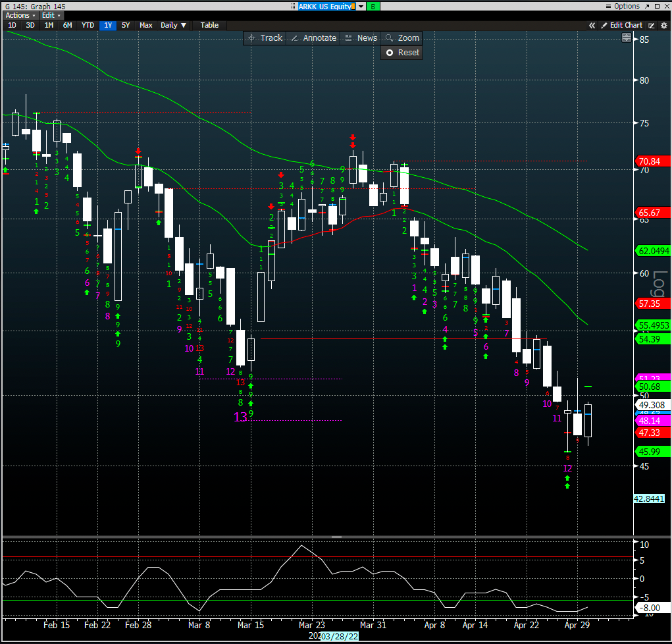Click the red 70.84 price label
672x644 pixels.
click(652, 161)
